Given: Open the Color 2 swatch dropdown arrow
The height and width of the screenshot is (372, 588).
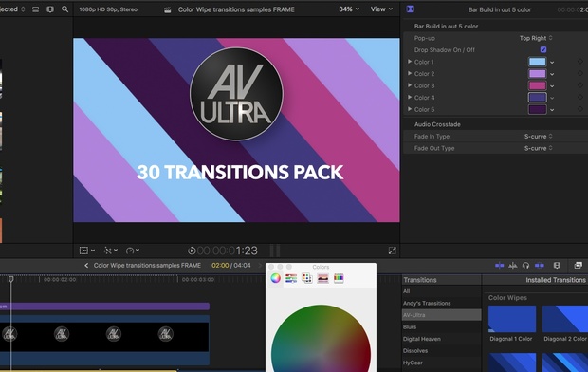Looking at the screenshot, I should (552, 74).
